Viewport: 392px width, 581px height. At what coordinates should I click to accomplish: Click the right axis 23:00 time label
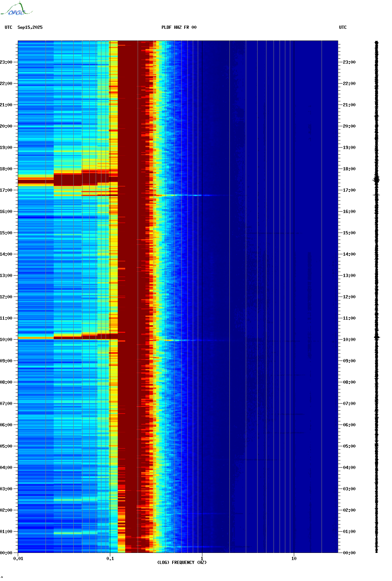(349, 62)
